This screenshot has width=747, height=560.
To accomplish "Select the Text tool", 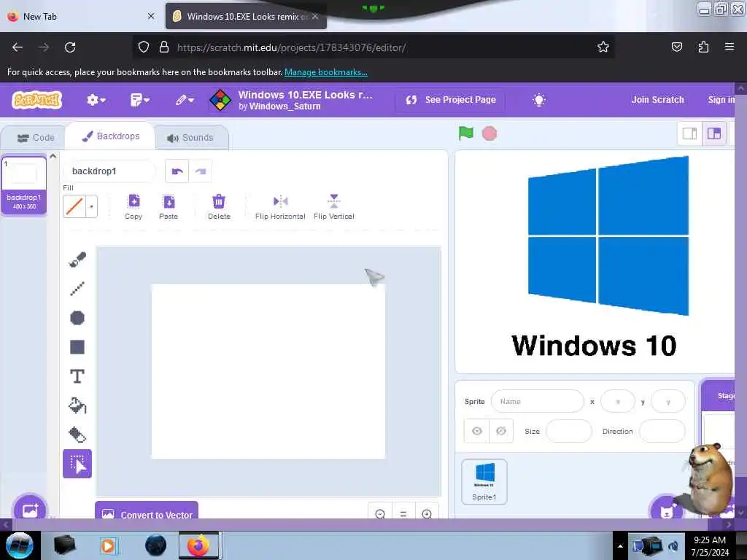I will [77, 376].
